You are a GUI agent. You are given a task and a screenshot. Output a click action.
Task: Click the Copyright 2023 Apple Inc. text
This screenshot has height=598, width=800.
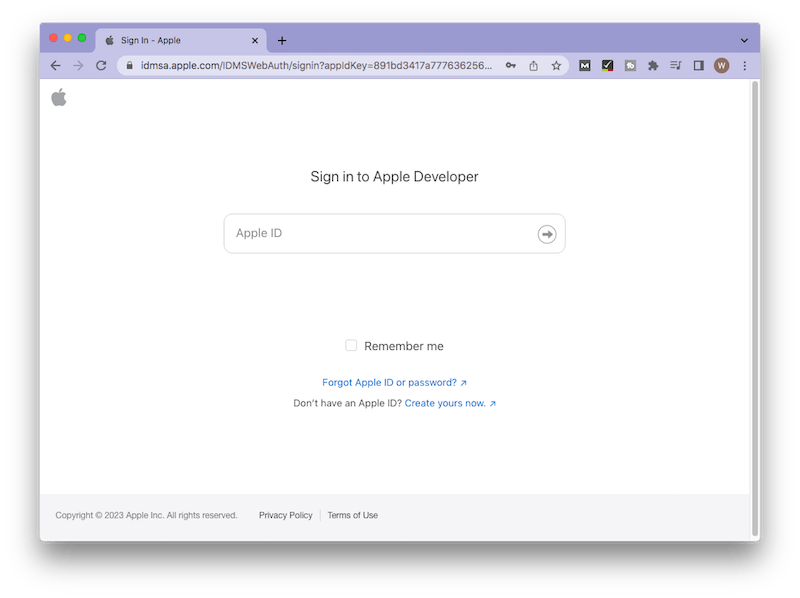click(146, 515)
